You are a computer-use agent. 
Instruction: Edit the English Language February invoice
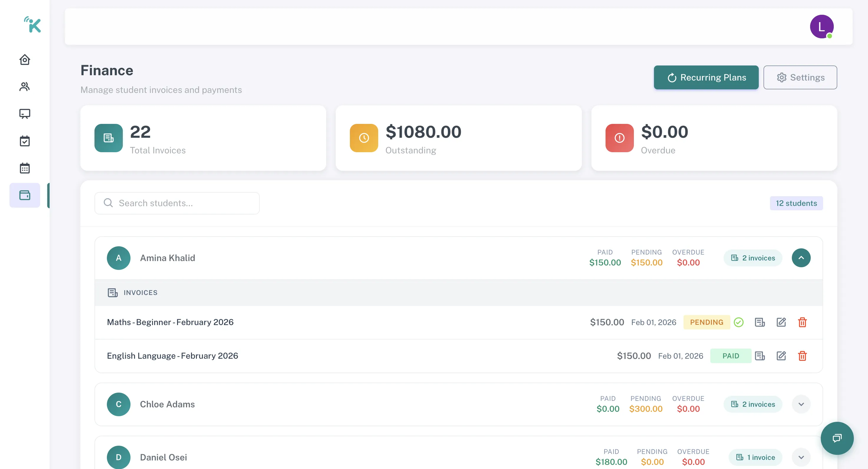(x=781, y=356)
